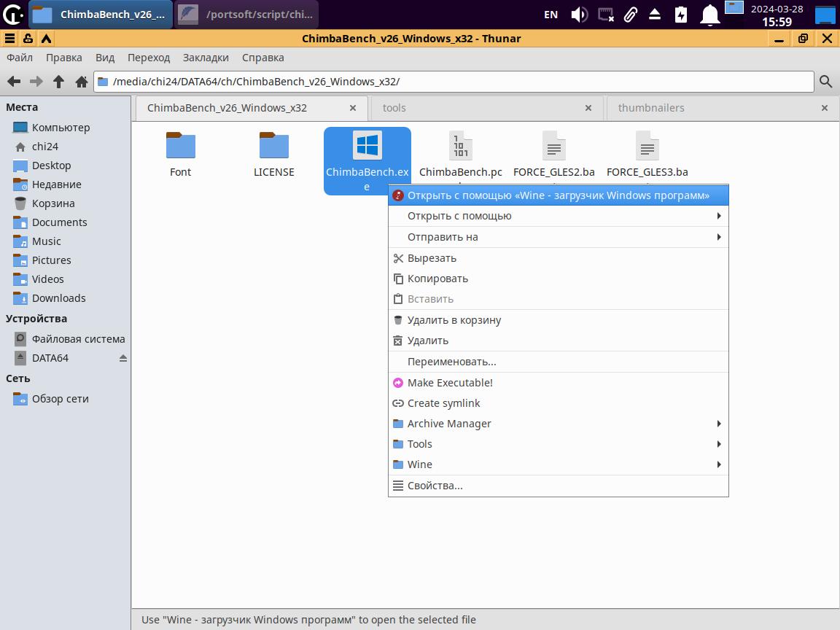This screenshot has height=630, width=840.
Task: Open the Файл menu
Action: click(x=20, y=58)
